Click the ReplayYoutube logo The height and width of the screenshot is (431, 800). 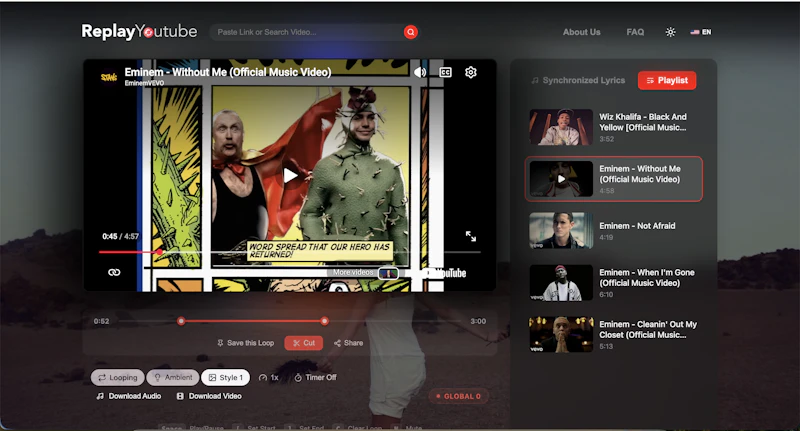tap(139, 32)
